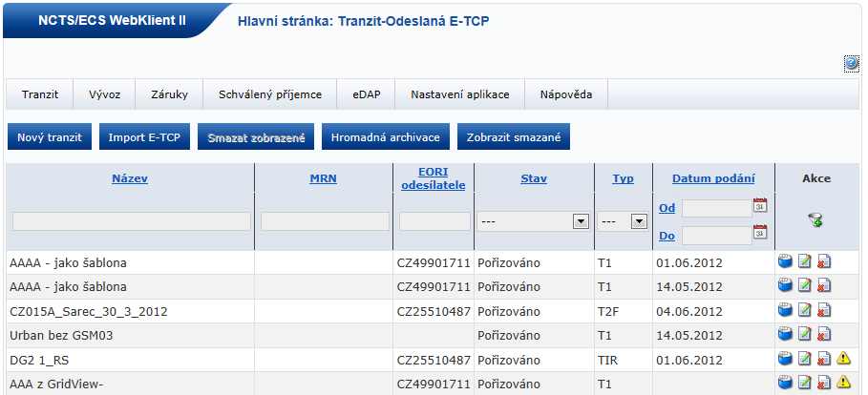Click the help icon at top right
Screen dimensions: 868x395
pos(852,63)
